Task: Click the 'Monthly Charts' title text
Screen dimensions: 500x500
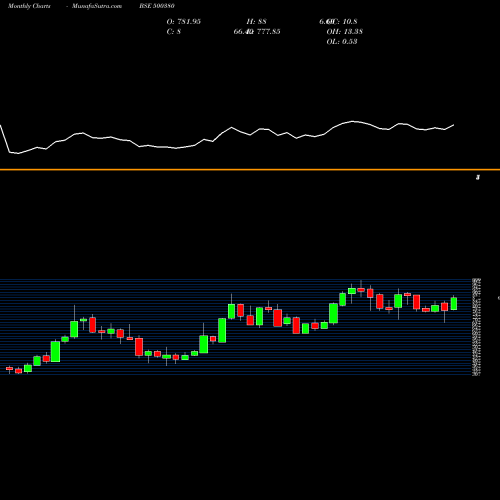Action: point(29,6)
